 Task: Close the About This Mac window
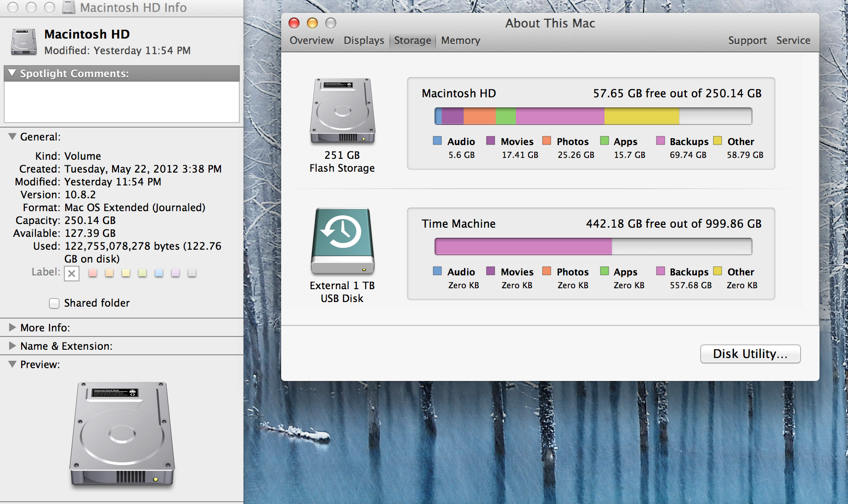[x=294, y=23]
